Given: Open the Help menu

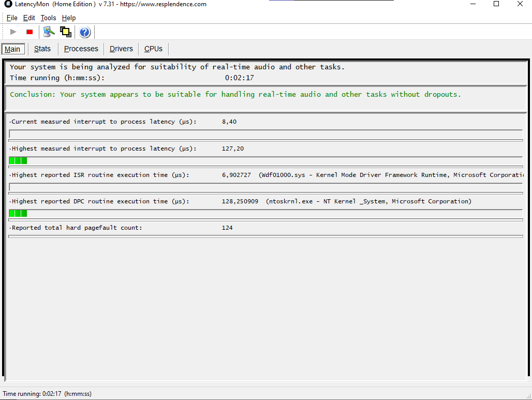Looking at the screenshot, I should 69,18.
